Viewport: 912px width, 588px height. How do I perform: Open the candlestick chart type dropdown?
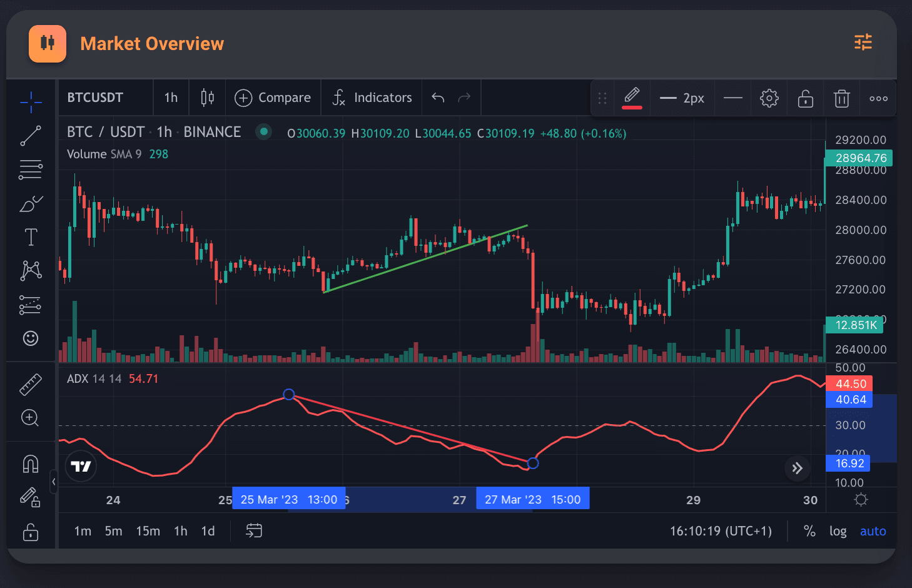click(x=207, y=98)
